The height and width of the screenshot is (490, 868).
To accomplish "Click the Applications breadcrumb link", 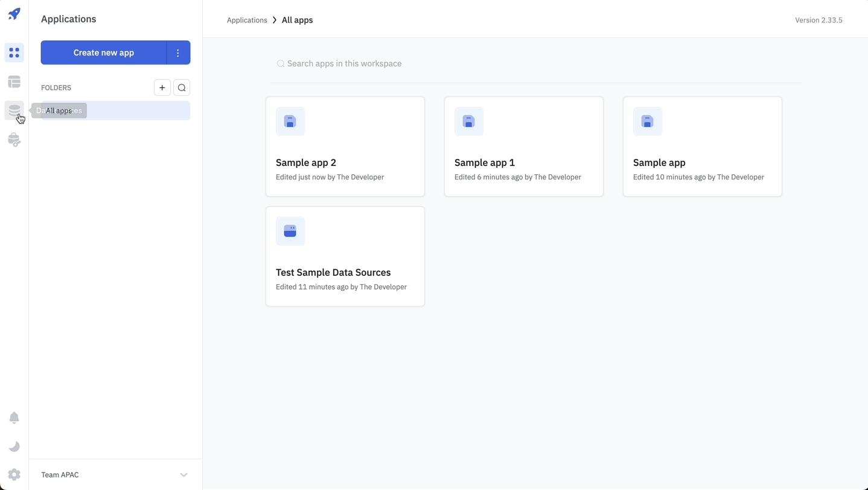I will (247, 20).
